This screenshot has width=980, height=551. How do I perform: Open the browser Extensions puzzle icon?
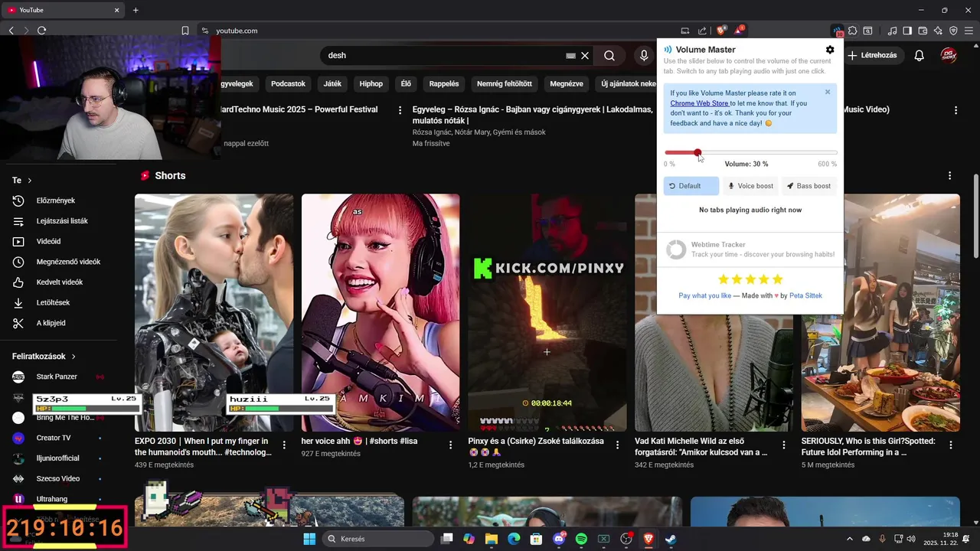852,31
